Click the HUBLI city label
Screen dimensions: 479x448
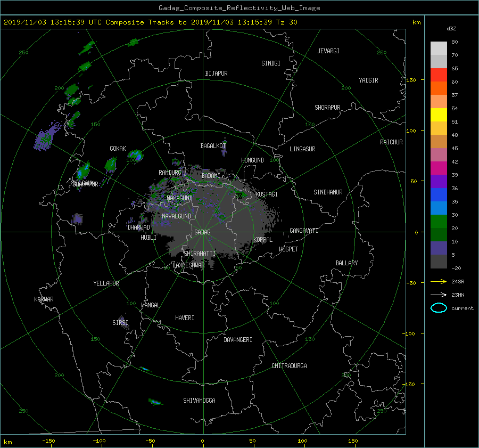(148, 238)
